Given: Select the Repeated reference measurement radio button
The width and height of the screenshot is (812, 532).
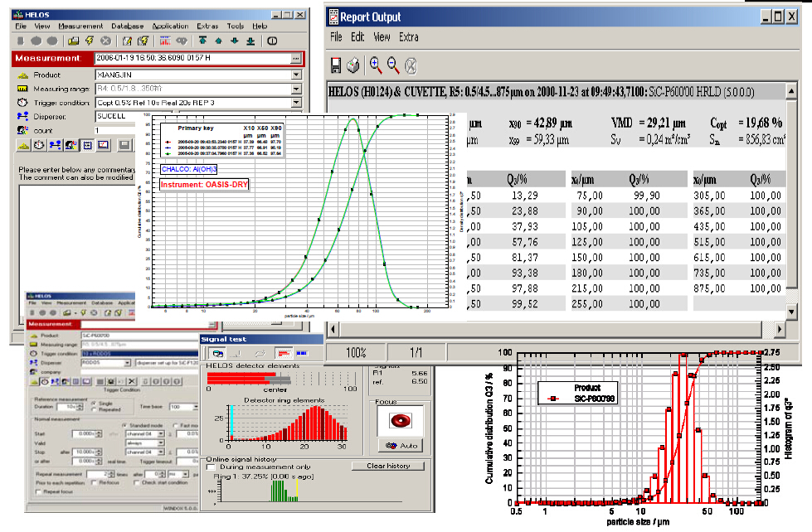Looking at the screenshot, I should click(94, 409).
